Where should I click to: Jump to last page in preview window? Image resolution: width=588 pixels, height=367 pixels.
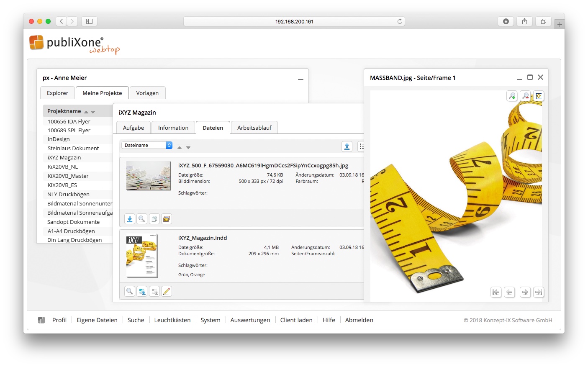pyautogui.click(x=539, y=292)
